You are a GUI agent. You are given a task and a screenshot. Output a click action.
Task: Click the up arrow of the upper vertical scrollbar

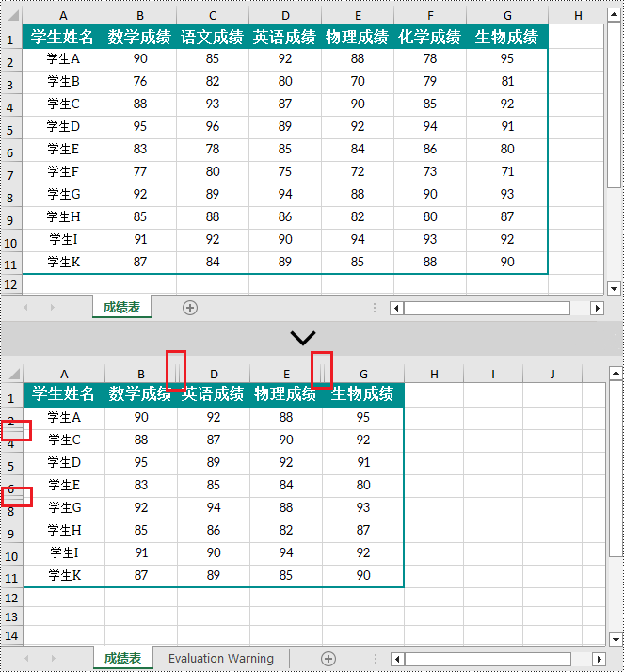pos(615,14)
